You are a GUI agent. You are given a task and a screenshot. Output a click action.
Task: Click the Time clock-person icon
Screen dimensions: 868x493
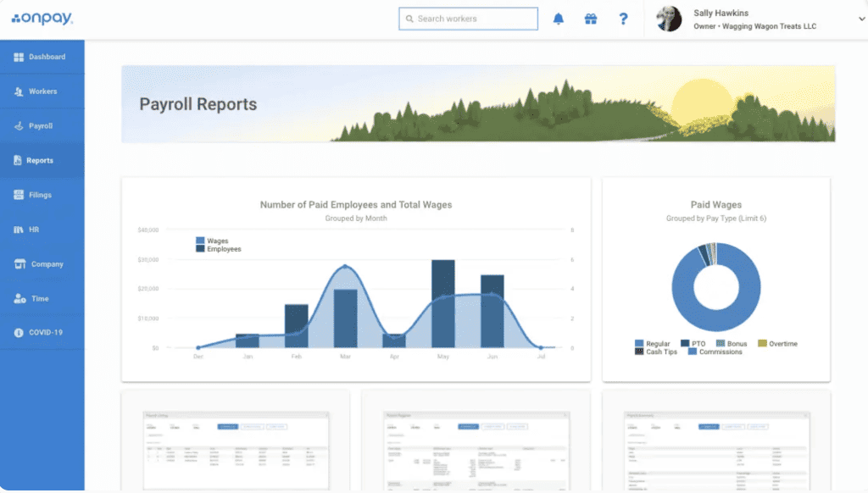pyautogui.click(x=20, y=299)
